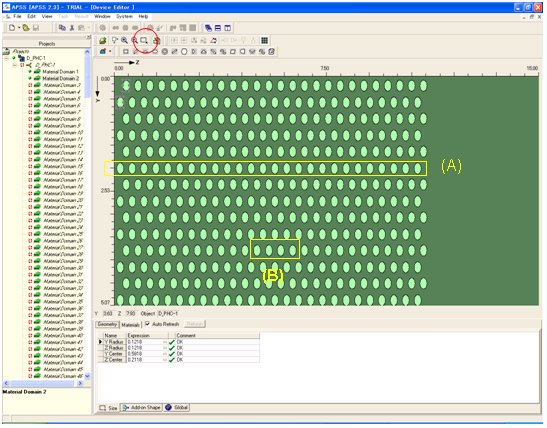The height and width of the screenshot is (428, 547).
Task: Open the dropdown arrow next to the layer icon
Action: point(110,52)
